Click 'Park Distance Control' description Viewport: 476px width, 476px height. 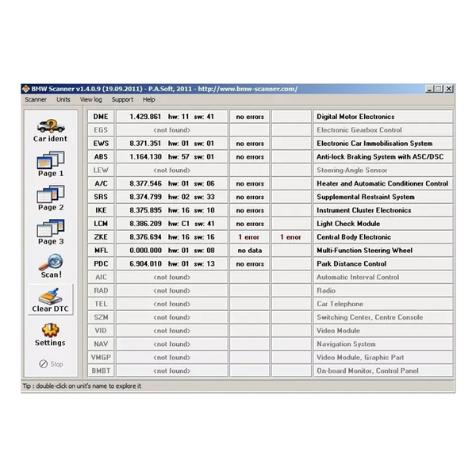point(383,263)
